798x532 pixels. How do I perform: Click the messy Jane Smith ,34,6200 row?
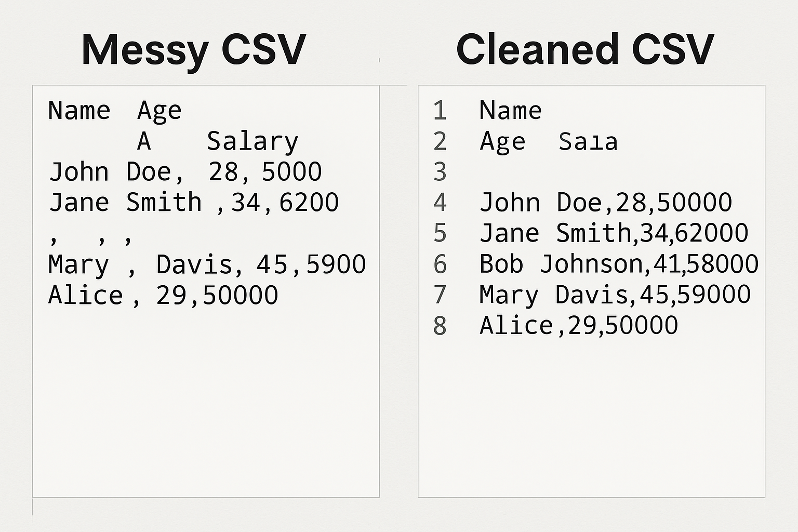(x=194, y=203)
